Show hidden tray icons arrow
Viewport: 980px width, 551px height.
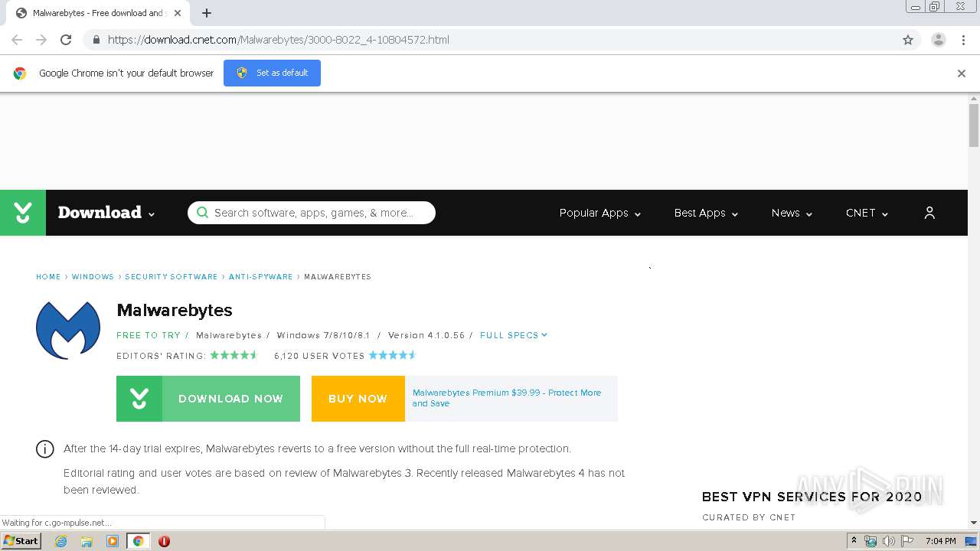pyautogui.click(x=854, y=540)
